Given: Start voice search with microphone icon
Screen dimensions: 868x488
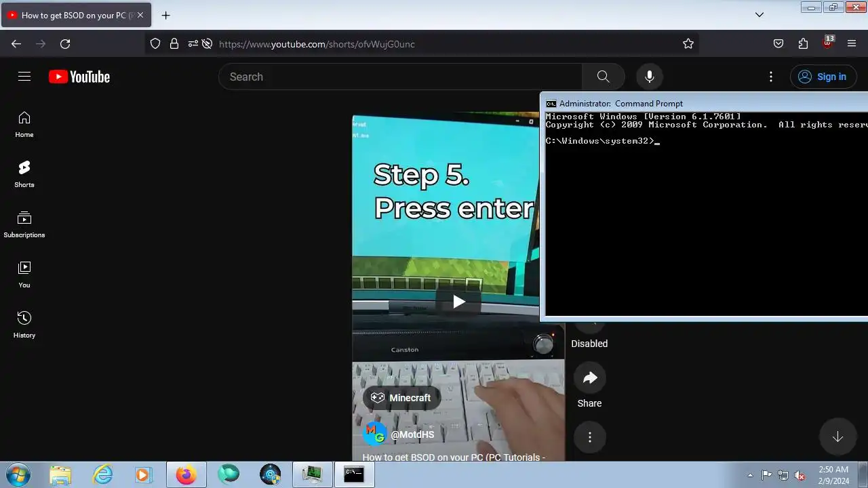Looking at the screenshot, I should 650,77.
